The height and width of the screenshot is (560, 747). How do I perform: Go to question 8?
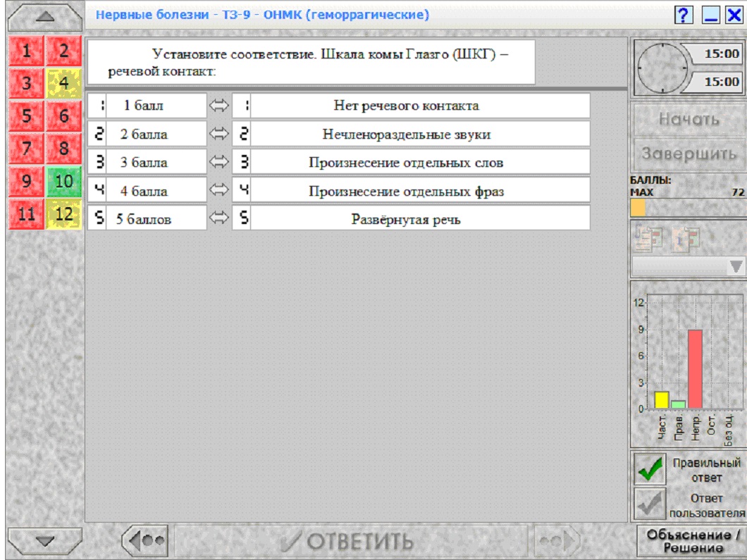[x=64, y=149]
